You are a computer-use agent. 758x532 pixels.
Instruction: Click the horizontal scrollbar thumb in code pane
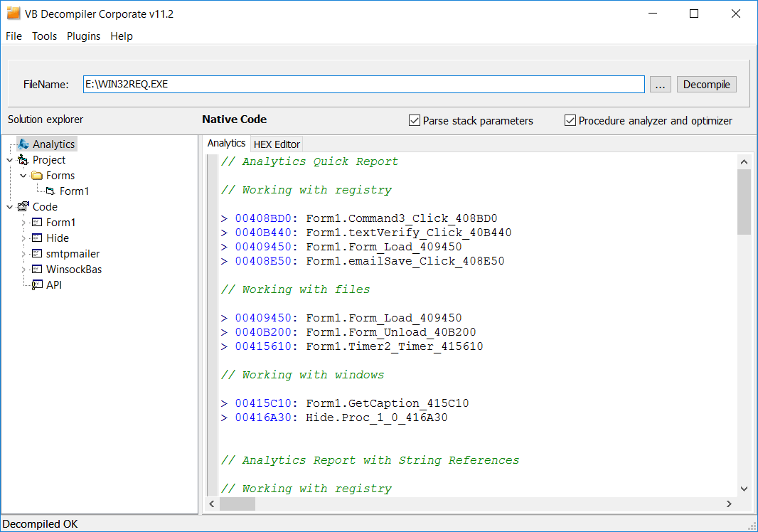[237, 504]
